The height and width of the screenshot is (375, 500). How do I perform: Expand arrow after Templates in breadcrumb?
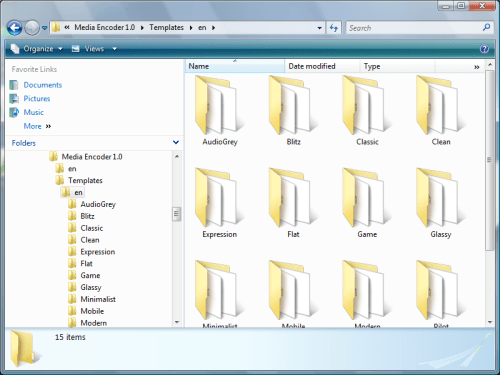click(191, 28)
